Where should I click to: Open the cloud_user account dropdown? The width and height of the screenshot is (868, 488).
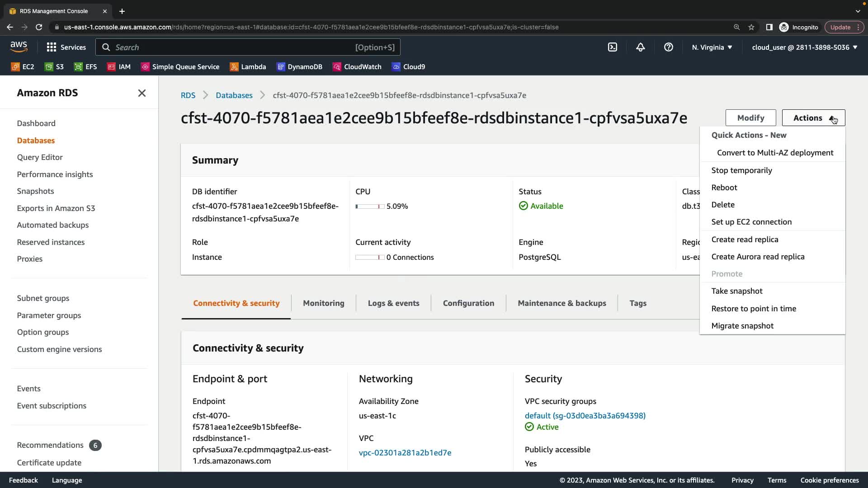(804, 47)
